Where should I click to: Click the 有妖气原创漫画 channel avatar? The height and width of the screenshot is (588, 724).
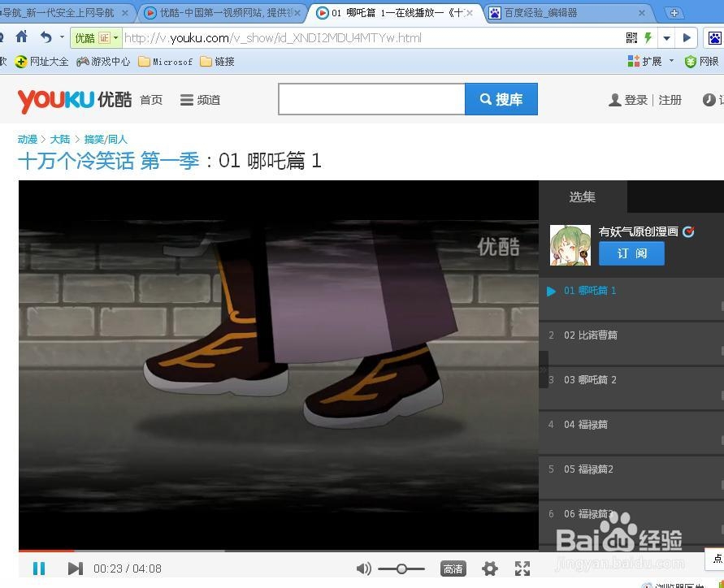[x=570, y=245]
